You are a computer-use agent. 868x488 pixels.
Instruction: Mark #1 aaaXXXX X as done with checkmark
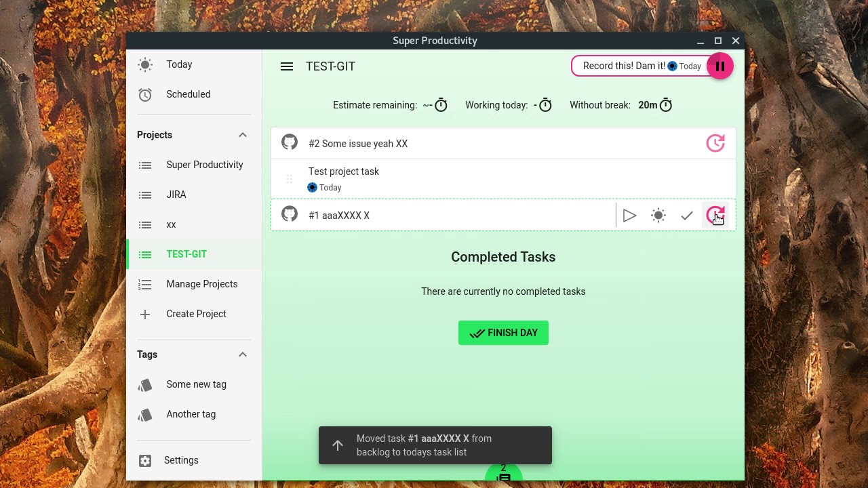pyautogui.click(x=687, y=216)
